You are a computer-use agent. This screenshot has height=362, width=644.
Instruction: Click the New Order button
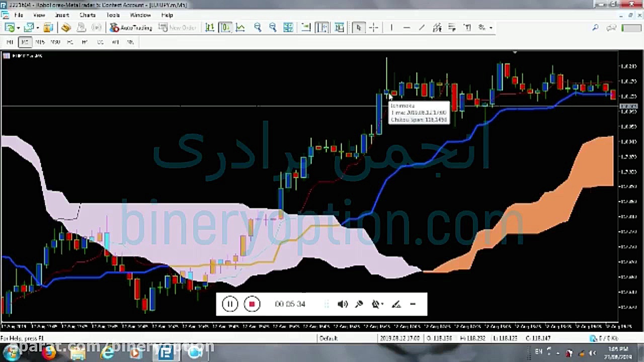click(177, 28)
